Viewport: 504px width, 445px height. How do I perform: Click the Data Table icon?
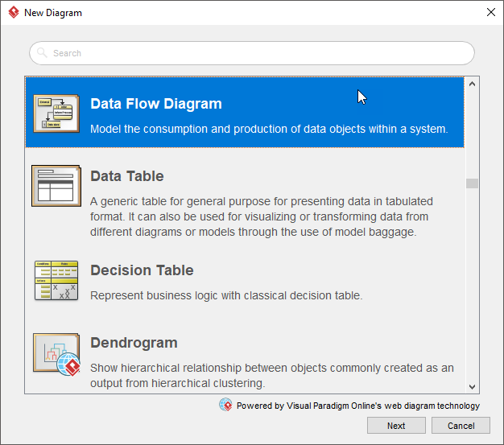tap(56, 186)
